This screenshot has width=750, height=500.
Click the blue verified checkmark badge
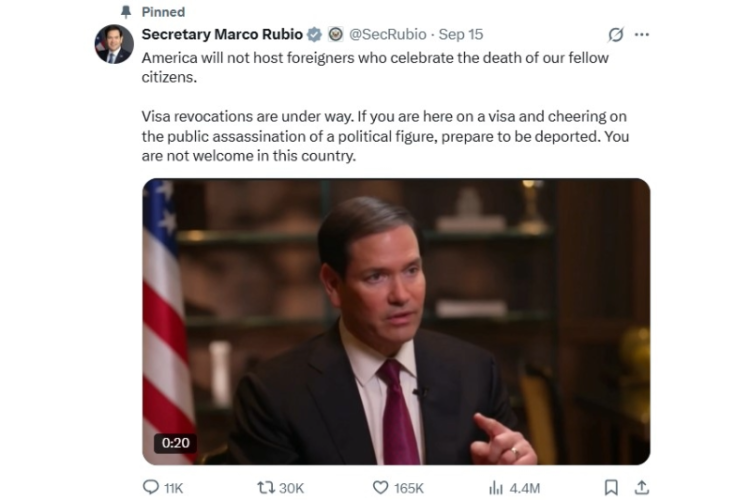(x=315, y=35)
